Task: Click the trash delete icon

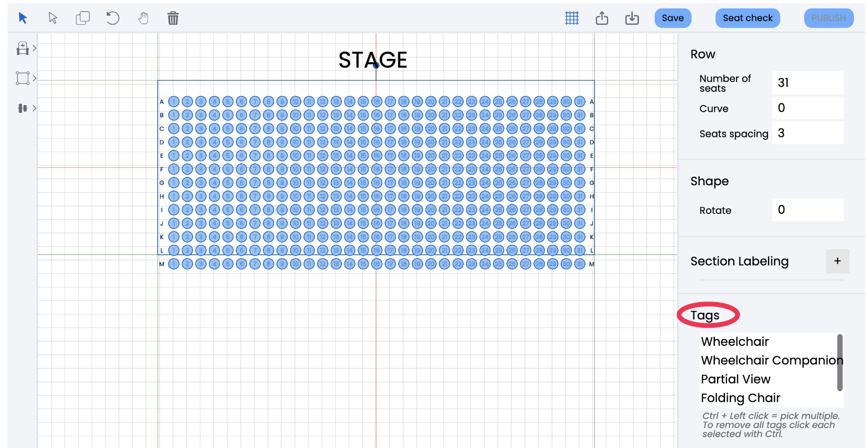Action: [173, 17]
